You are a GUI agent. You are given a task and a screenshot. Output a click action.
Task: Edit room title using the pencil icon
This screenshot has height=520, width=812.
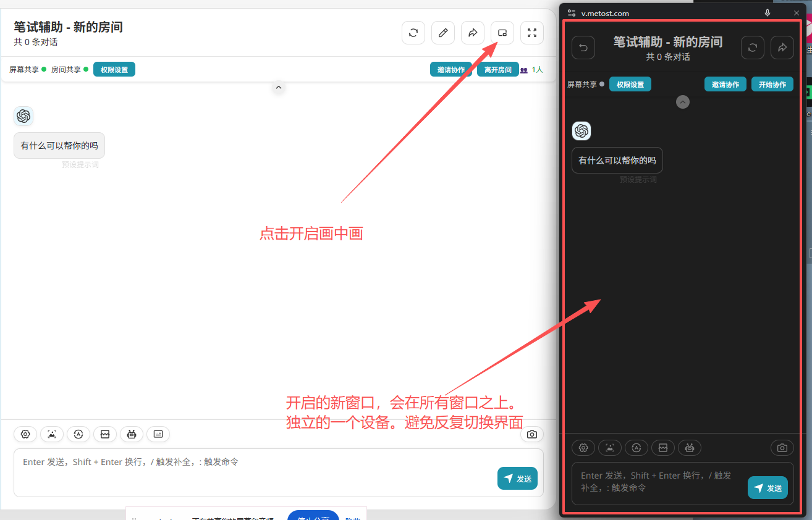coord(443,32)
